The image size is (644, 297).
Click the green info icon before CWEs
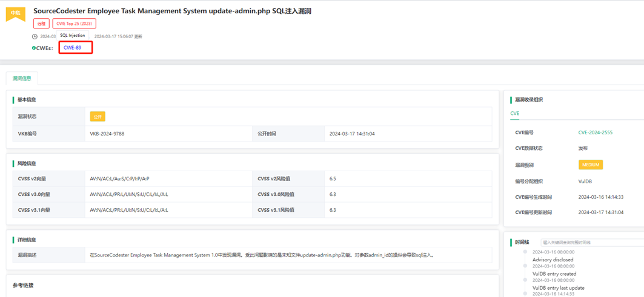pyautogui.click(x=34, y=48)
